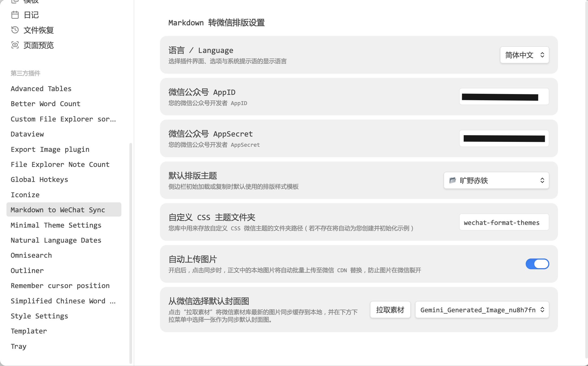The height and width of the screenshot is (366, 588).
Task: Open the Gemini_Generated_Image cover dropdown
Action: point(482,310)
